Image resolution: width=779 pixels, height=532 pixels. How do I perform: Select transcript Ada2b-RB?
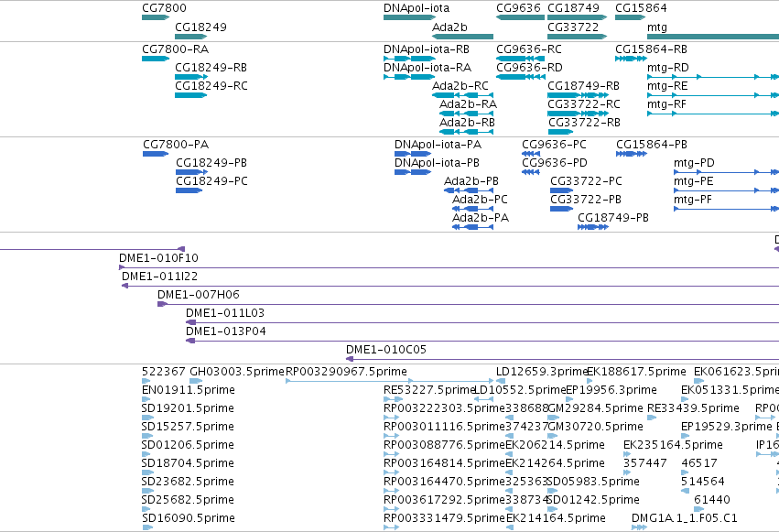(x=467, y=123)
